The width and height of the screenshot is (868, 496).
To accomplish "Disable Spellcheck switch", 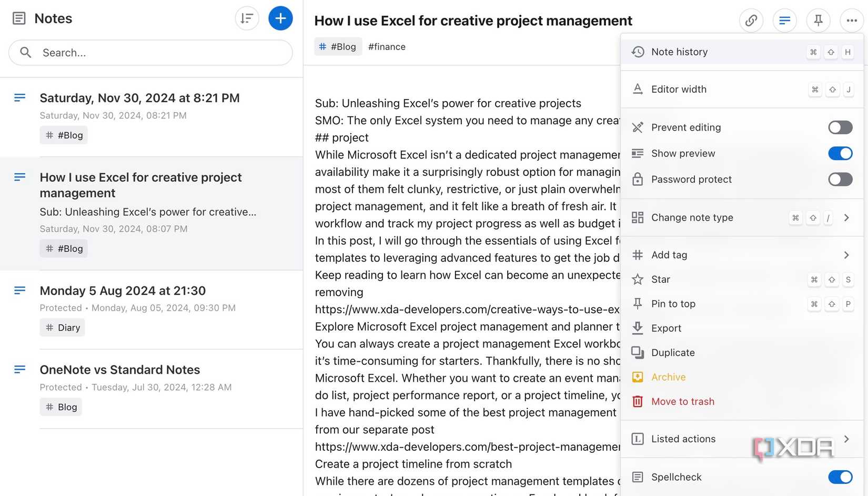I will click(840, 477).
